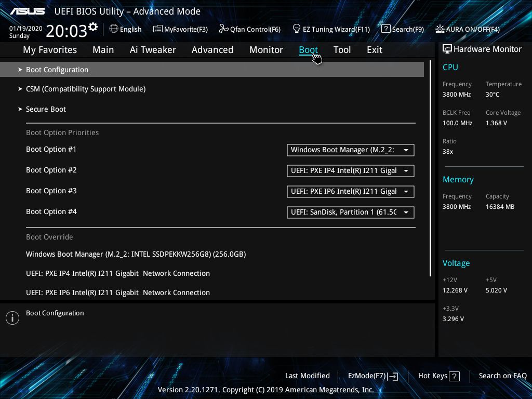Image resolution: width=532 pixels, height=399 pixels.
Task: Click the Hardware Monitor screen icon
Action: tap(447, 49)
